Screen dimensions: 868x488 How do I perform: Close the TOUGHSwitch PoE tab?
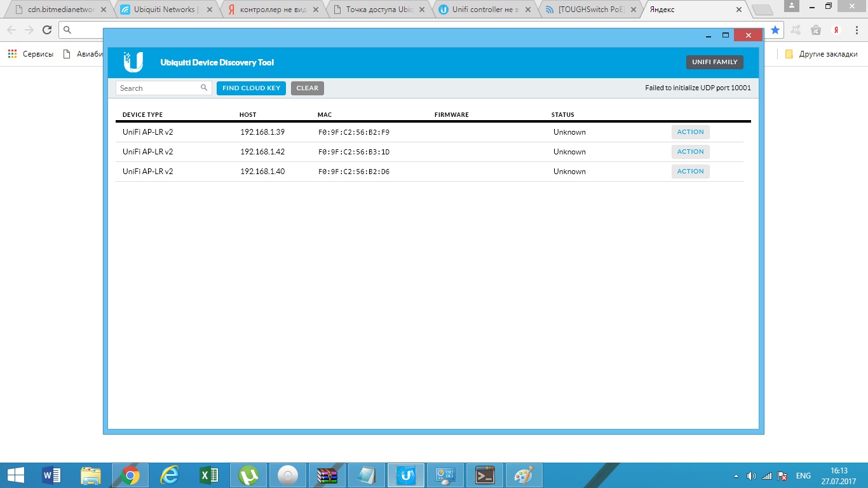[634, 10]
